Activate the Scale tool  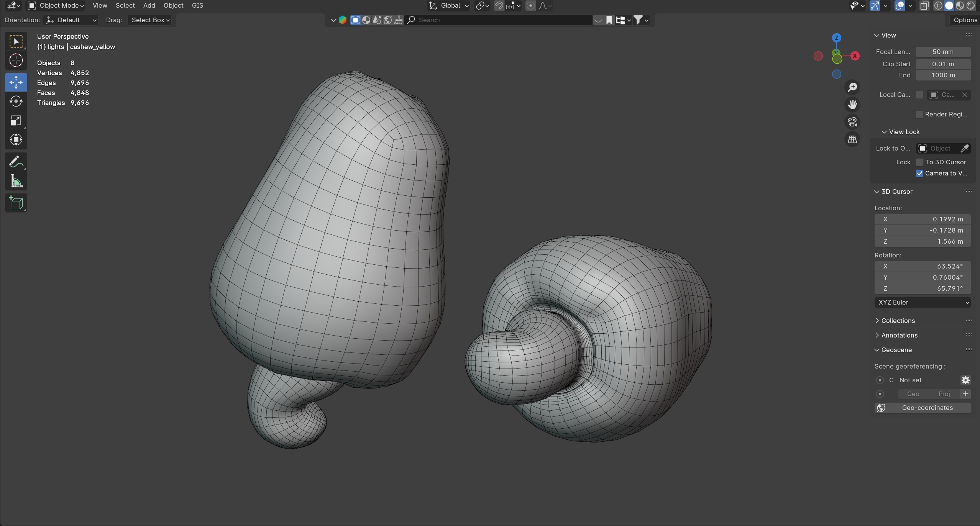click(16, 121)
